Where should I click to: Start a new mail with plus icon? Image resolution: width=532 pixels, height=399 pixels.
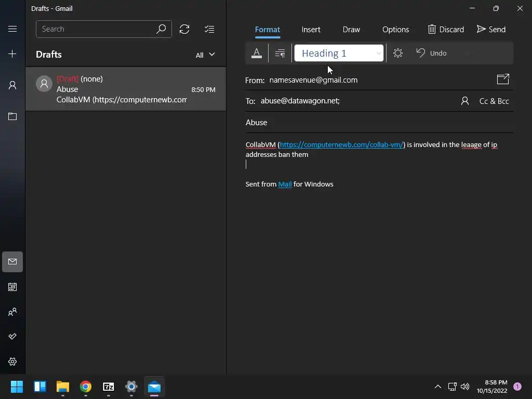12,54
